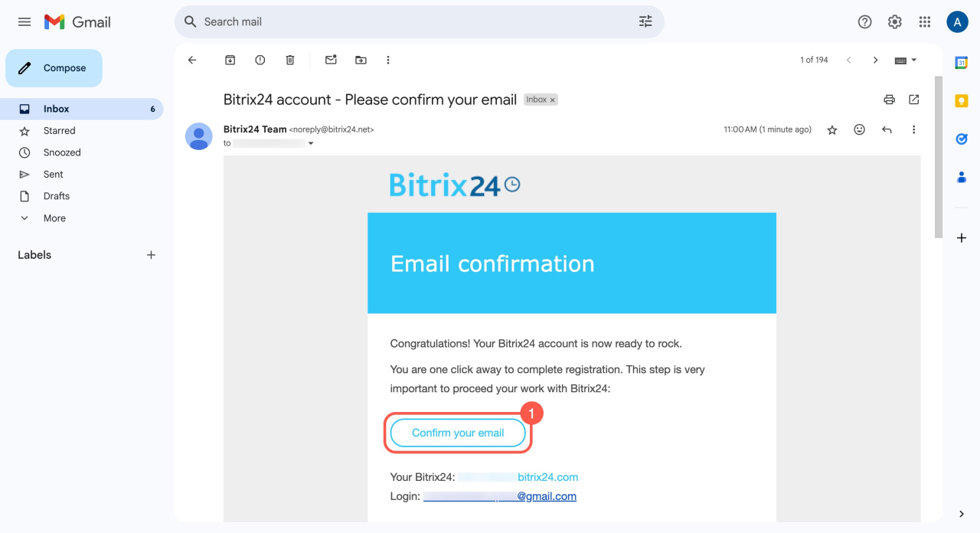Click the Search mail field

click(419, 21)
